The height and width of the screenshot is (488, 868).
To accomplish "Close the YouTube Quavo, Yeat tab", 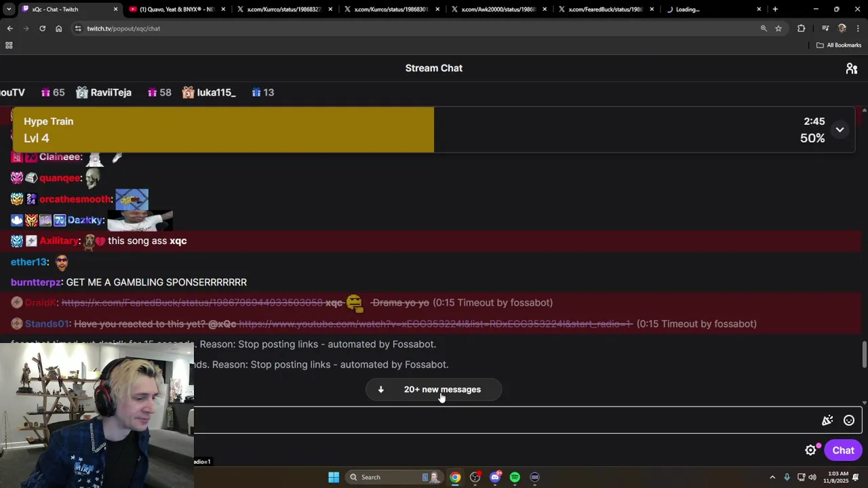I will coord(223,9).
